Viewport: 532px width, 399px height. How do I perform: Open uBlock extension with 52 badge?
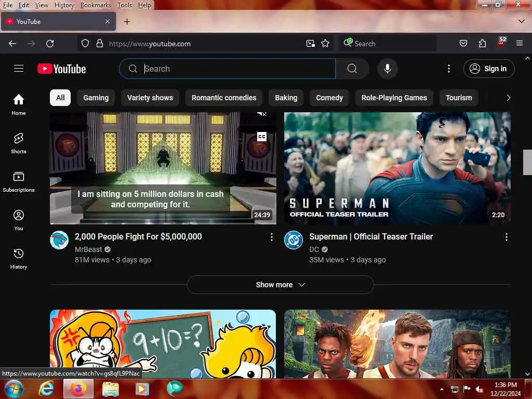coord(501,43)
